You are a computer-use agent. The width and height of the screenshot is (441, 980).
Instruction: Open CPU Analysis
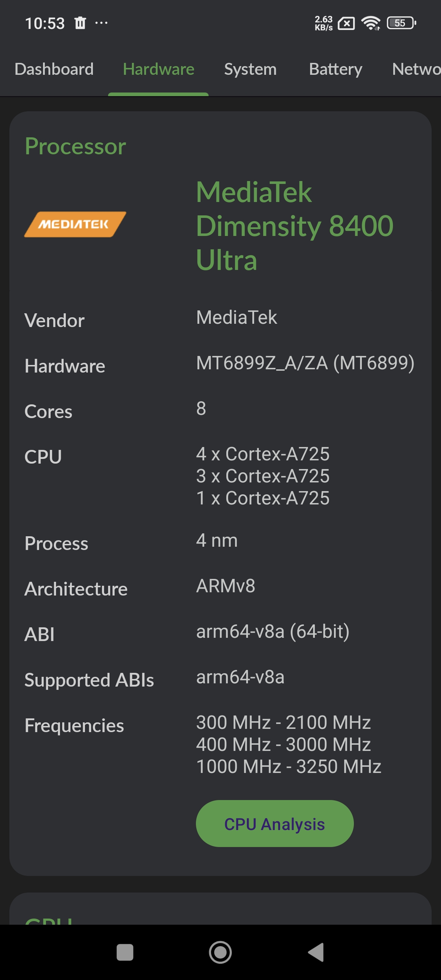click(x=274, y=824)
